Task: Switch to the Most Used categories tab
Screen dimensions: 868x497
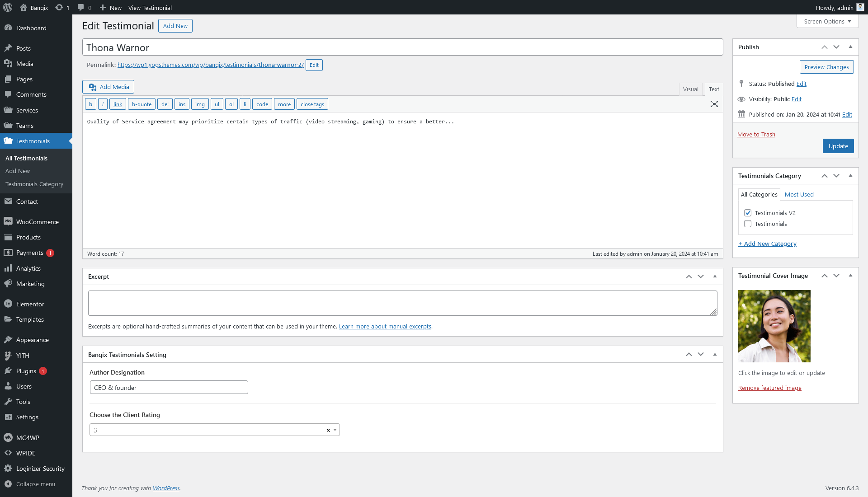Action: pyautogui.click(x=799, y=194)
